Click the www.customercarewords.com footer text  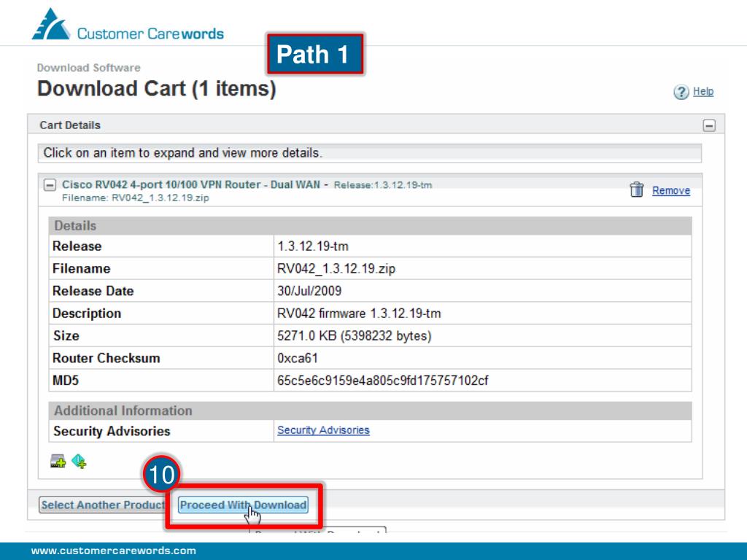(113, 551)
